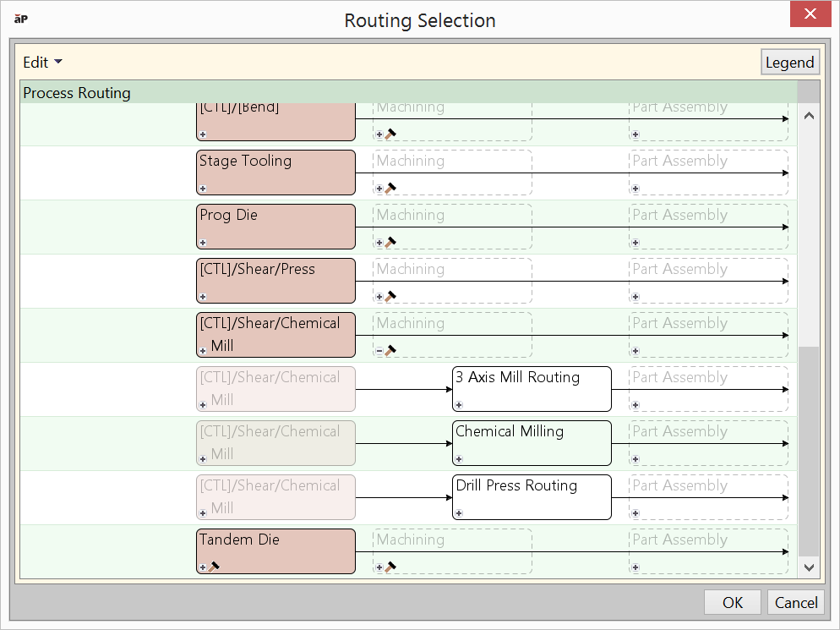Viewport: 840px width, 630px height.
Task: Open the Edit dropdown menu
Action: point(42,63)
